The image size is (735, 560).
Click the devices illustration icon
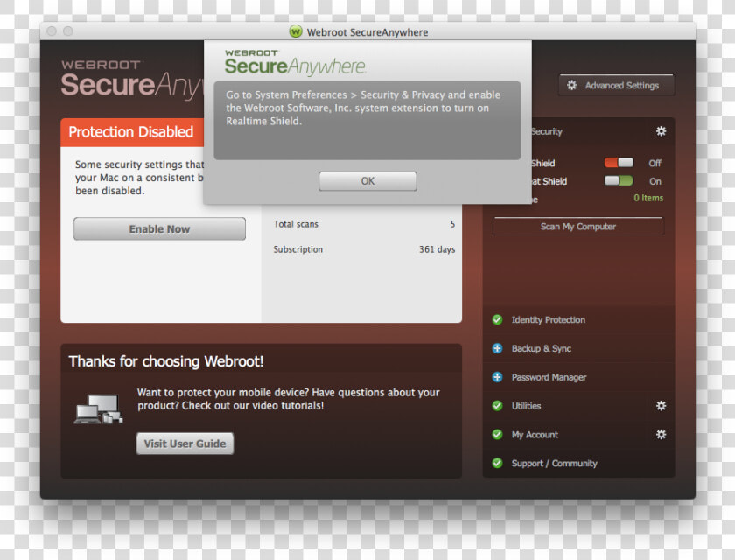[x=98, y=409]
